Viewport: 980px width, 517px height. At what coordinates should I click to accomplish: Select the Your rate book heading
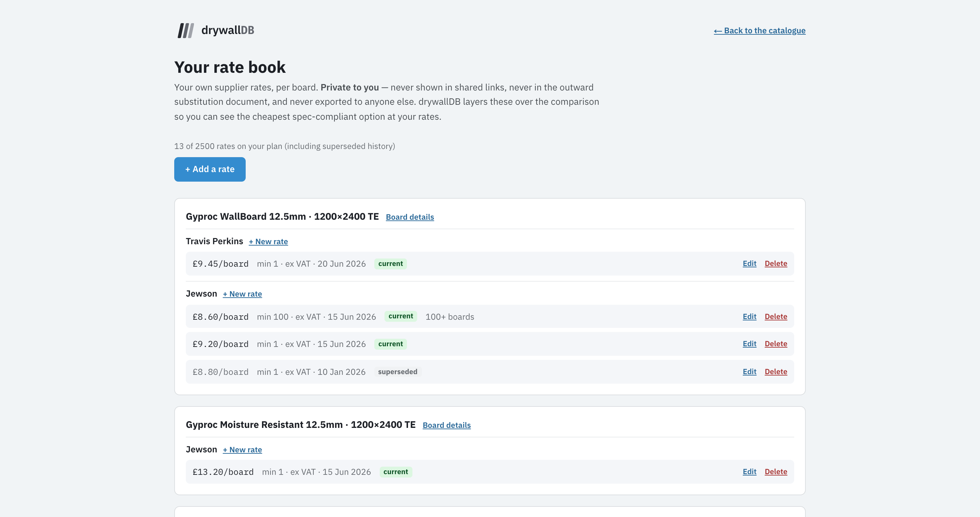click(230, 67)
